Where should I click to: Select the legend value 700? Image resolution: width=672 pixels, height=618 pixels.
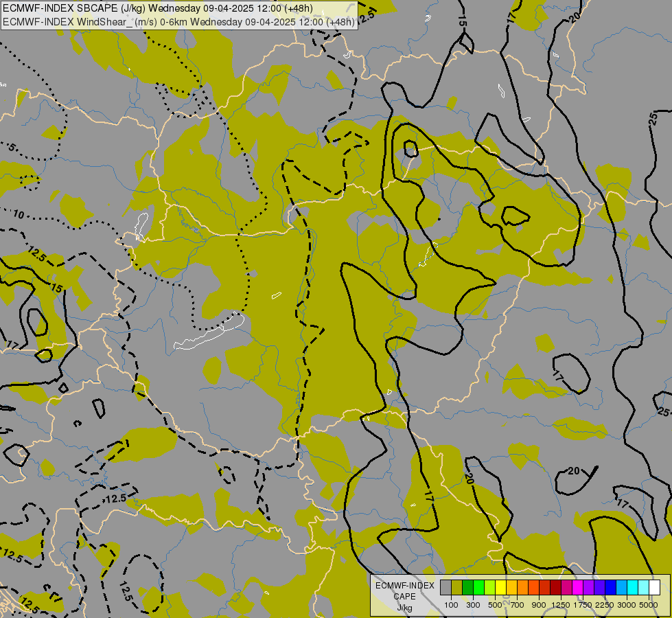click(518, 605)
